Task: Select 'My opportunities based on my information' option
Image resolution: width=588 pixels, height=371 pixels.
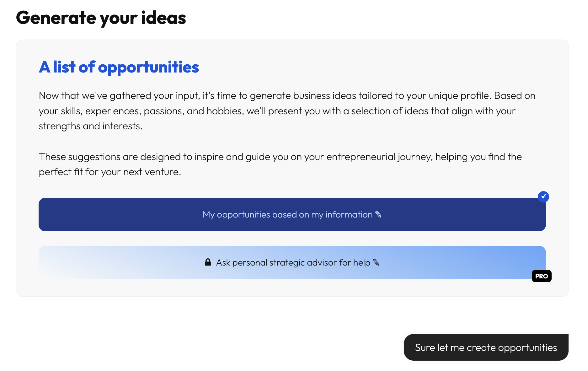Action: click(292, 214)
